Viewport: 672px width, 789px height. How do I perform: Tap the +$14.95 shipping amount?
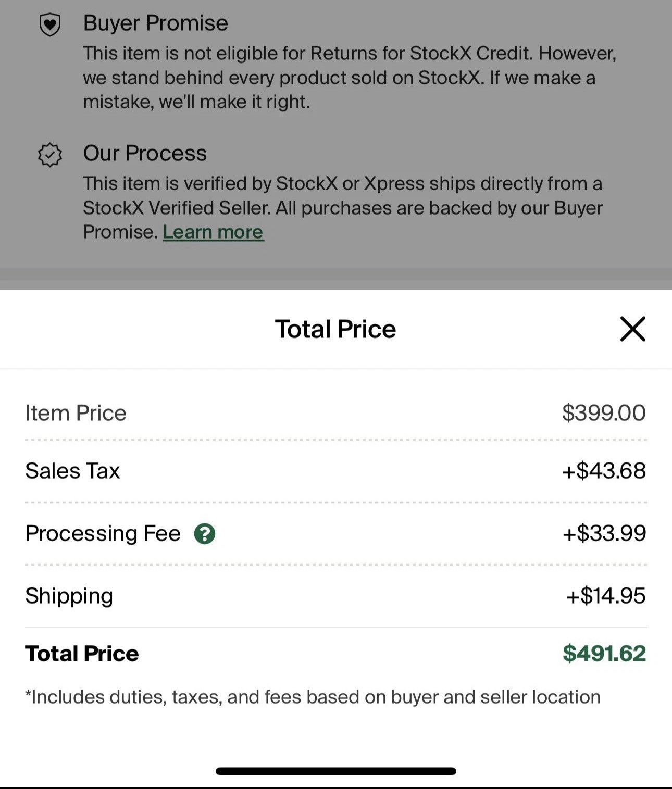pos(606,596)
